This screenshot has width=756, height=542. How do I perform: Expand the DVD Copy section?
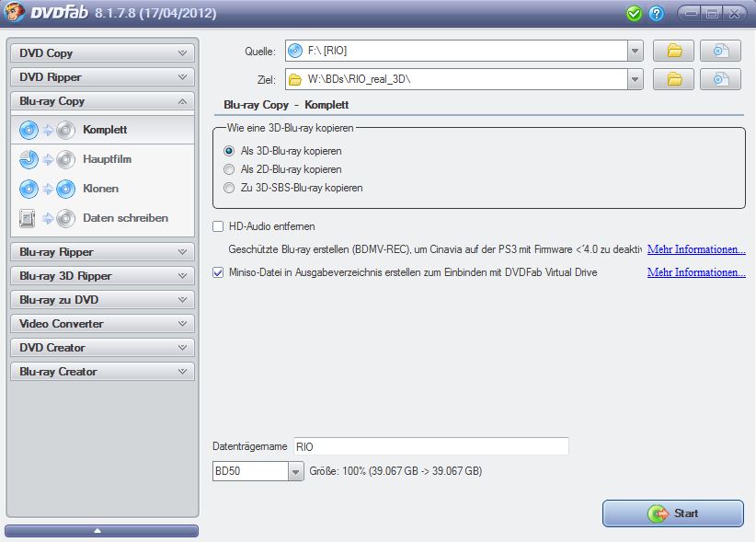102,53
